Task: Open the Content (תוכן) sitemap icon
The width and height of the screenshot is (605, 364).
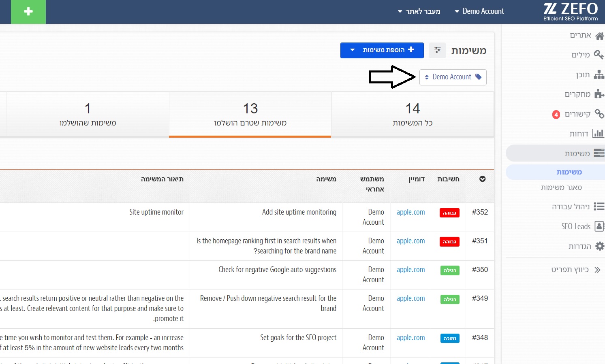Action: (599, 75)
